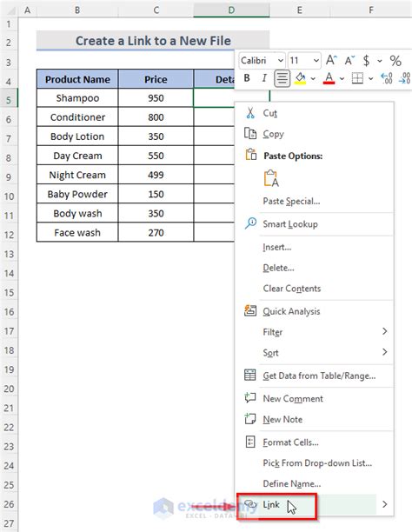Select Get Data from Table/Range...
Screen dimensions: 412x532
[315, 376]
